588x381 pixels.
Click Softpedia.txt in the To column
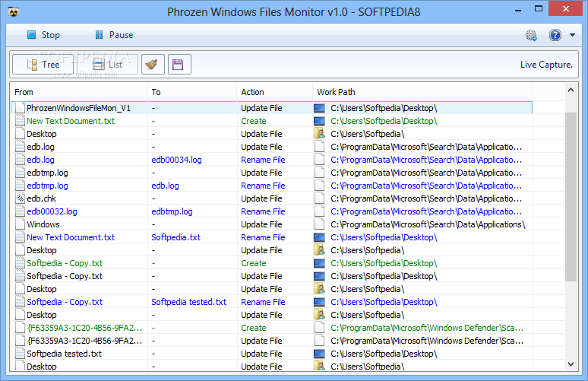pos(176,237)
